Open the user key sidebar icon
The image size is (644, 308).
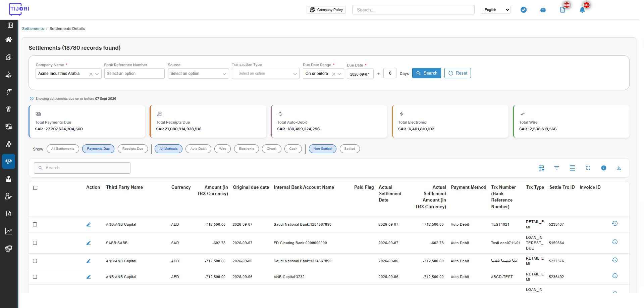point(9,196)
